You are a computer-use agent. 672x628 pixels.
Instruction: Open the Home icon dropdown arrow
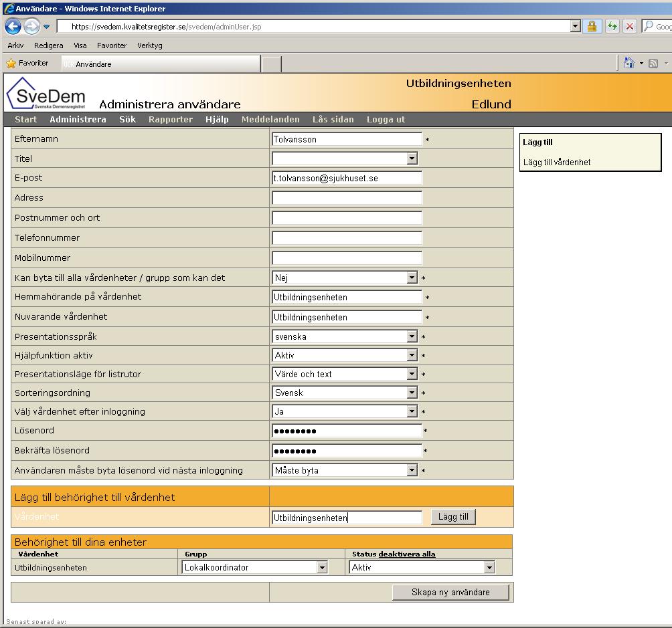pos(641,64)
